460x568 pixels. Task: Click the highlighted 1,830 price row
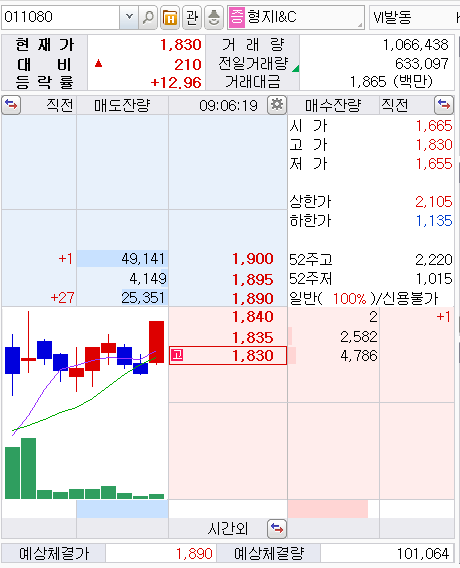(x=228, y=355)
